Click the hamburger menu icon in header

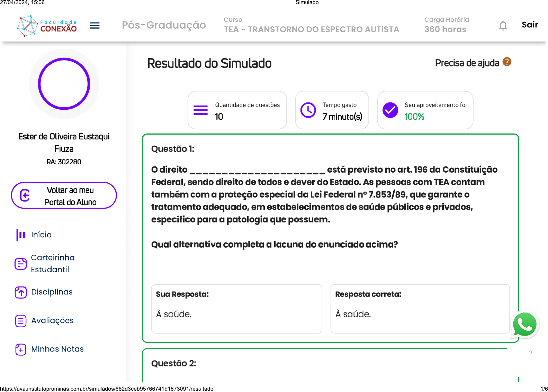(95, 26)
